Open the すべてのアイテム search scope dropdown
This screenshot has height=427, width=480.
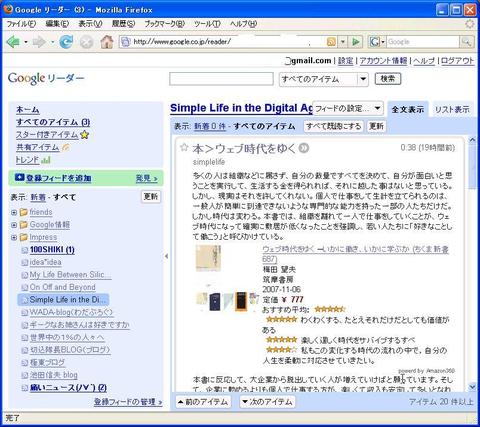(x=323, y=79)
